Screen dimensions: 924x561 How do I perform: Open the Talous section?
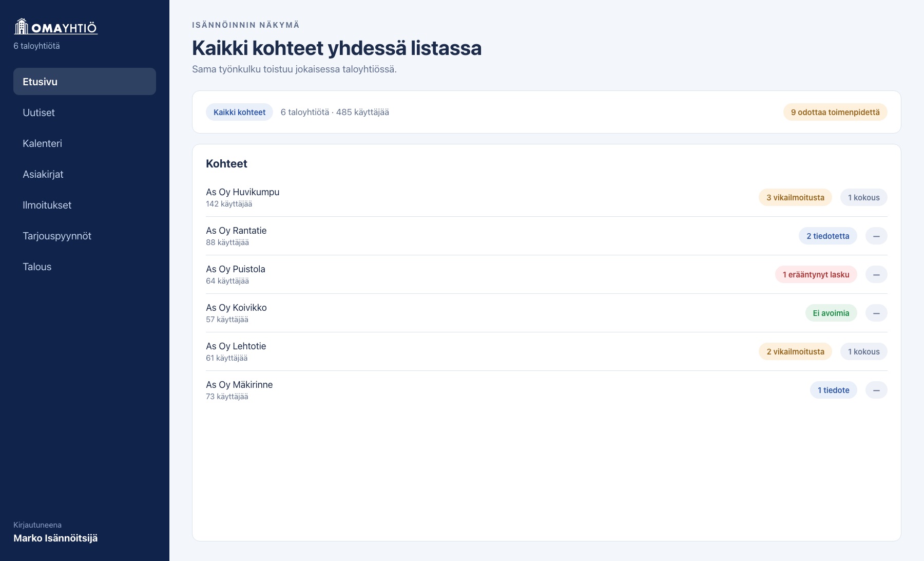(x=85, y=266)
